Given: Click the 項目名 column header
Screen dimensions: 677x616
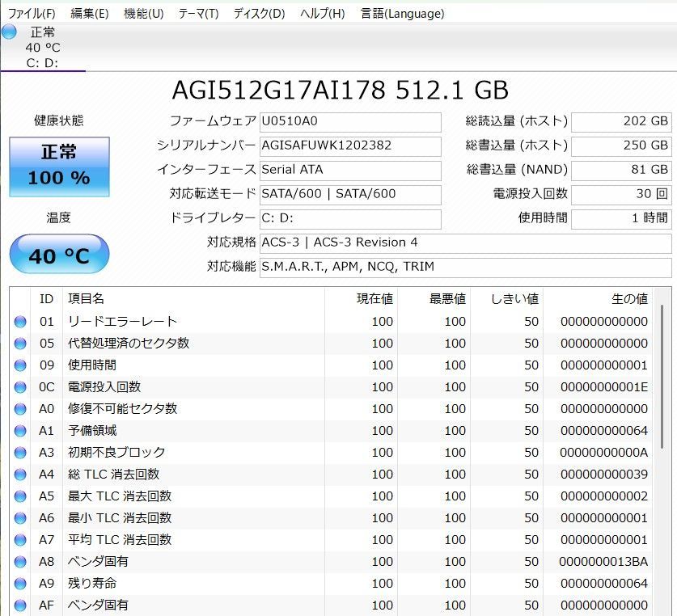Looking at the screenshot, I should tap(193, 299).
